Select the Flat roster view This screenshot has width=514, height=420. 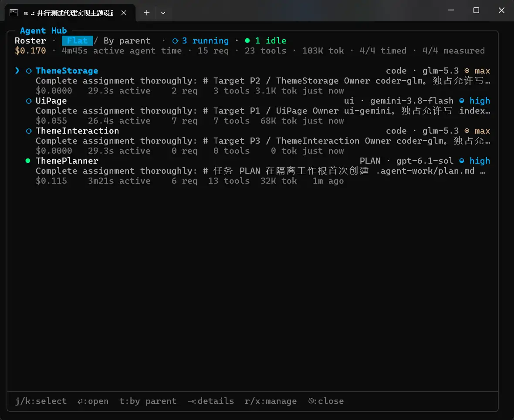coord(78,40)
